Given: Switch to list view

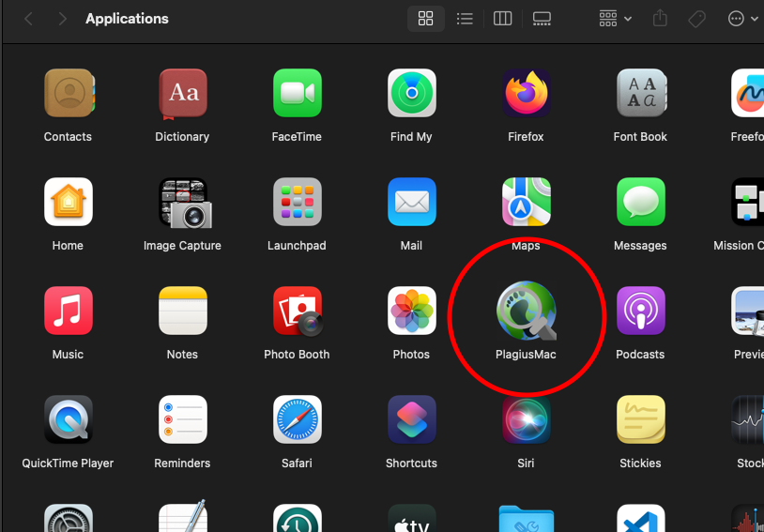Looking at the screenshot, I should click(x=464, y=19).
